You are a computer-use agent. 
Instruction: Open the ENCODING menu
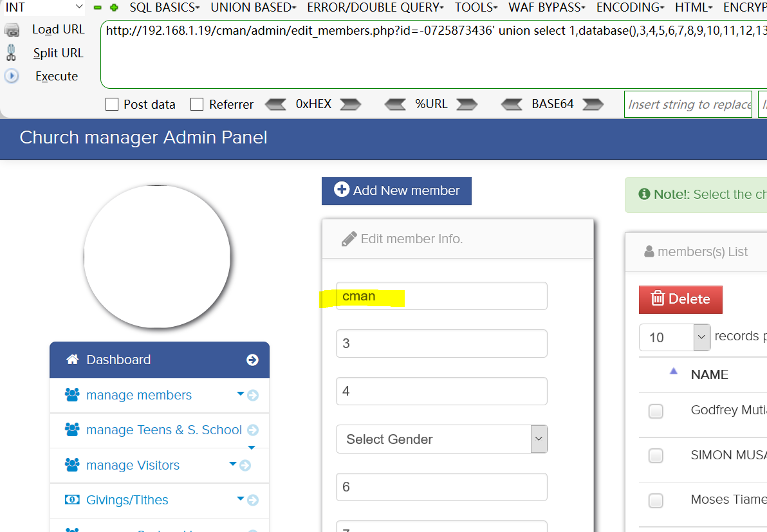[630, 7]
